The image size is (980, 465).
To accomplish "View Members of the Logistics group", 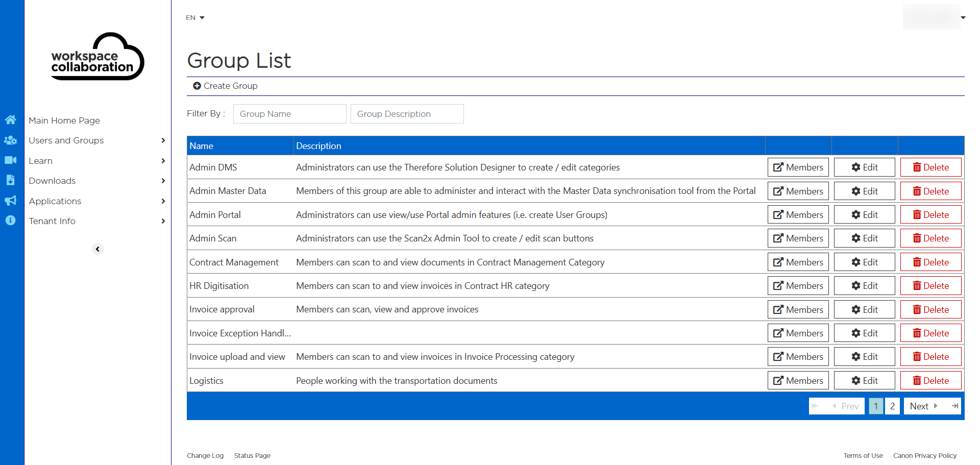I will [x=798, y=381].
